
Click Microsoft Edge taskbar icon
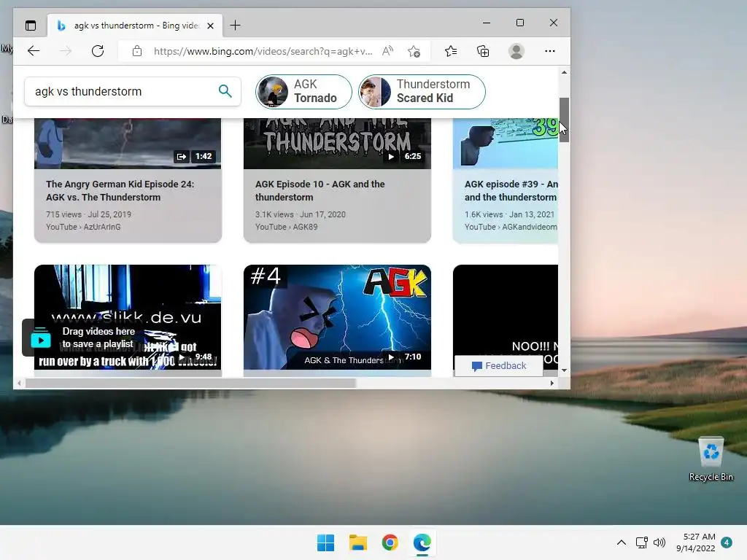422,542
